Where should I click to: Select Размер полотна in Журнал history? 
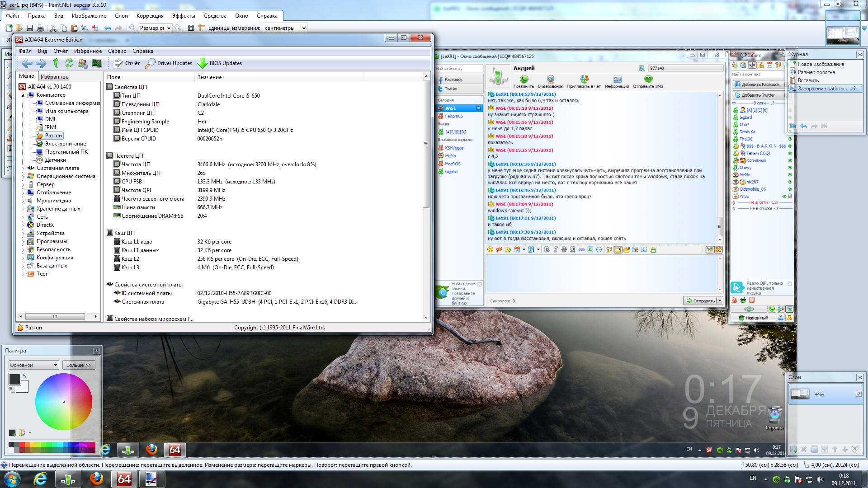click(816, 72)
